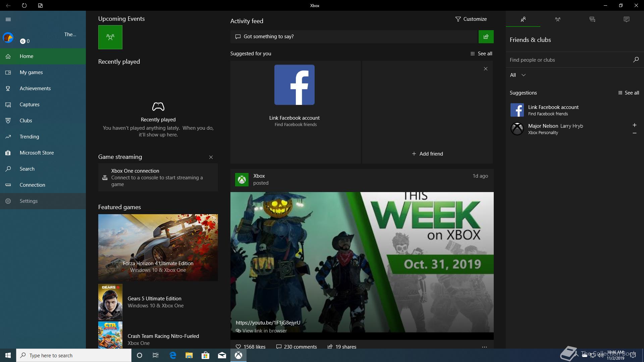644x362 pixels.
Task: Open Forza Horizon 4 featured game tile
Action: coord(158,247)
